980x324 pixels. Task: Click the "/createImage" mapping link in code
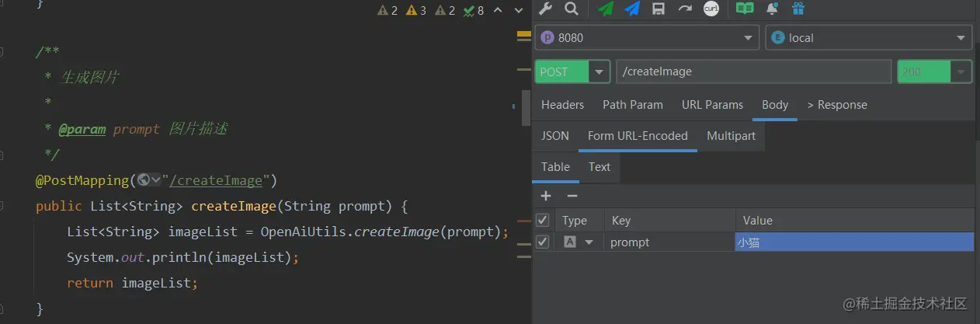coord(215,180)
